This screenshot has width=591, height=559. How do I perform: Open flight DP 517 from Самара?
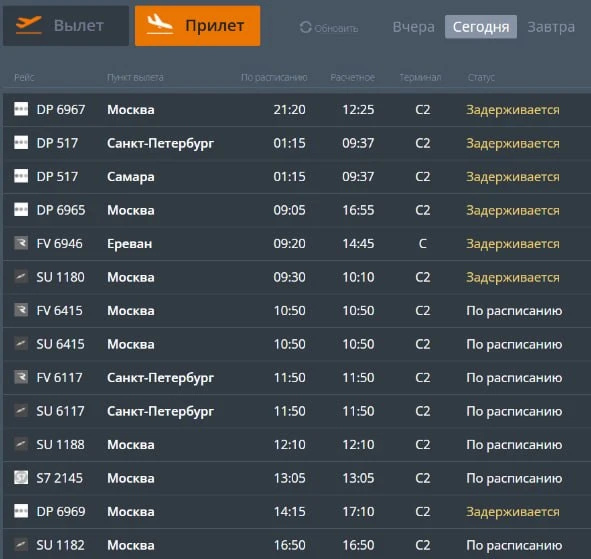point(297,176)
